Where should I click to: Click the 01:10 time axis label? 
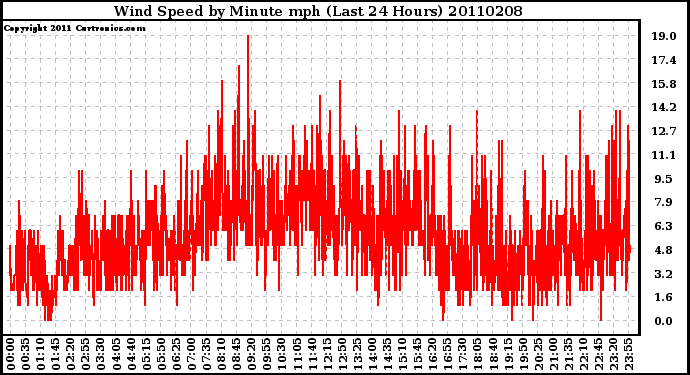click(x=40, y=354)
